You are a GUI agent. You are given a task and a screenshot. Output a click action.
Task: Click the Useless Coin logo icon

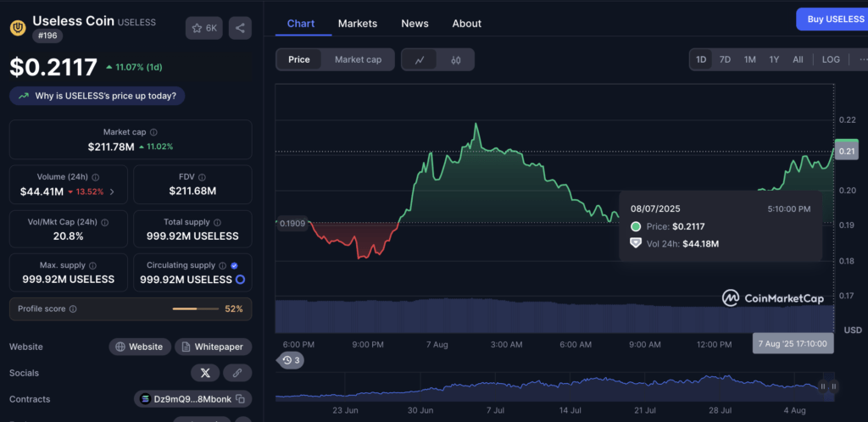(18, 28)
